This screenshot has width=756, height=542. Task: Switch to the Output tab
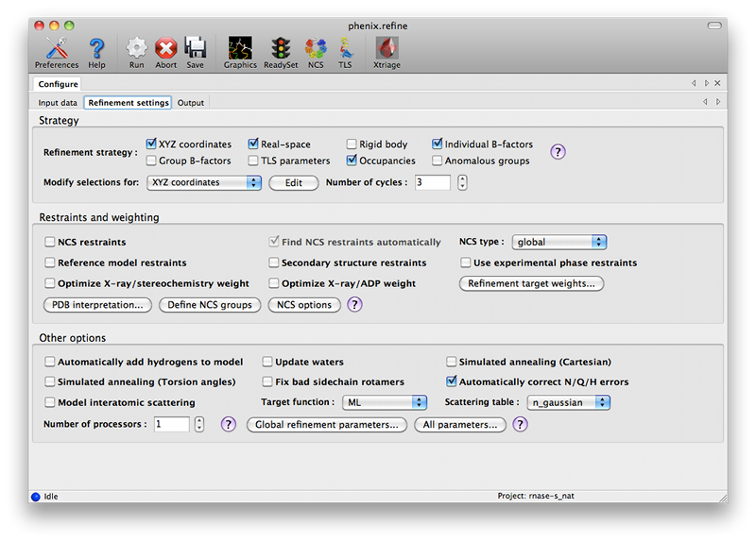(x=190, y=103)
